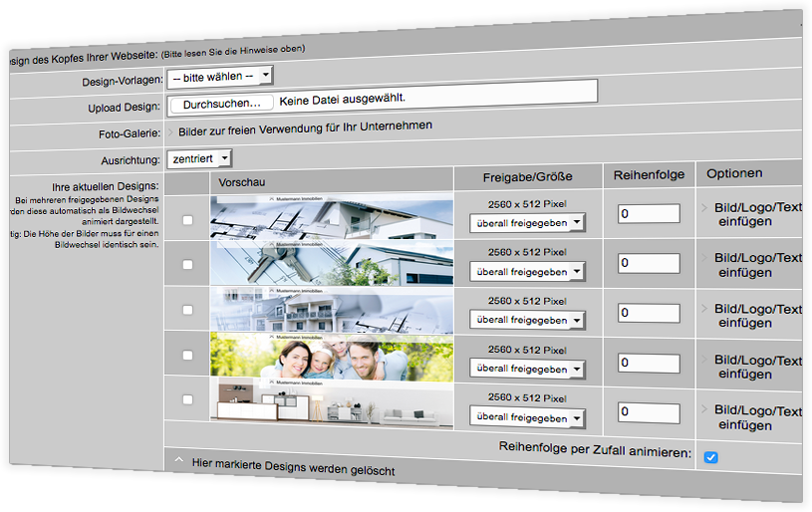Click the Durchsuchen... upload button
The height and width of the screenshot is (512, 812).
(x=221, y=104)
